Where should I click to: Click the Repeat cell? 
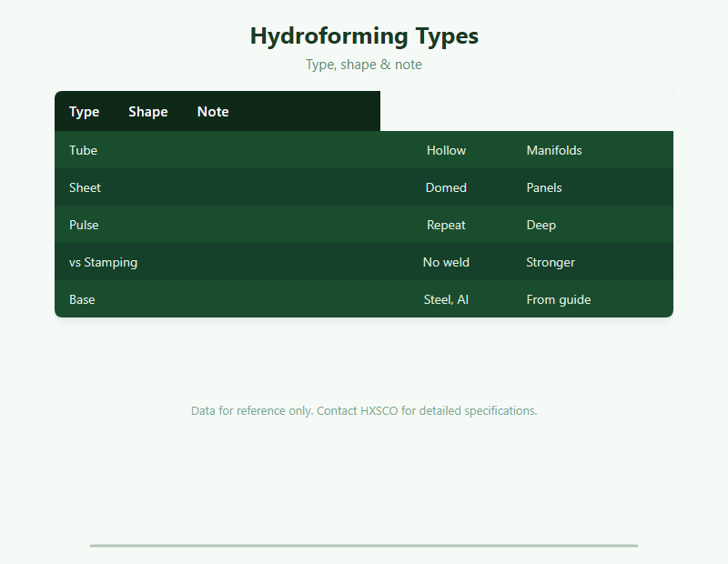[446, 225]
